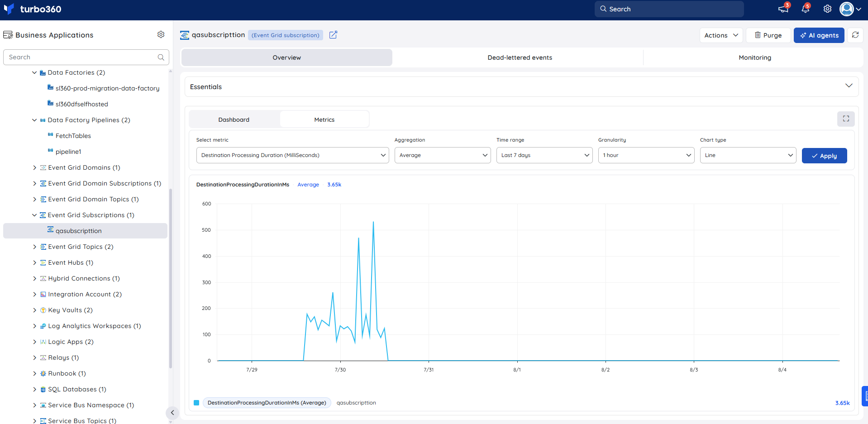Click the FetchTables pipeline icon

tap(51, 135)
